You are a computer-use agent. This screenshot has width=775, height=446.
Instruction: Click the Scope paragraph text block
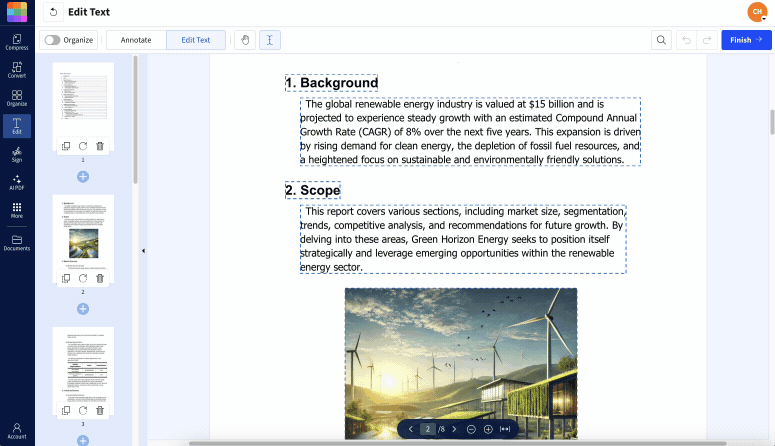463,239
